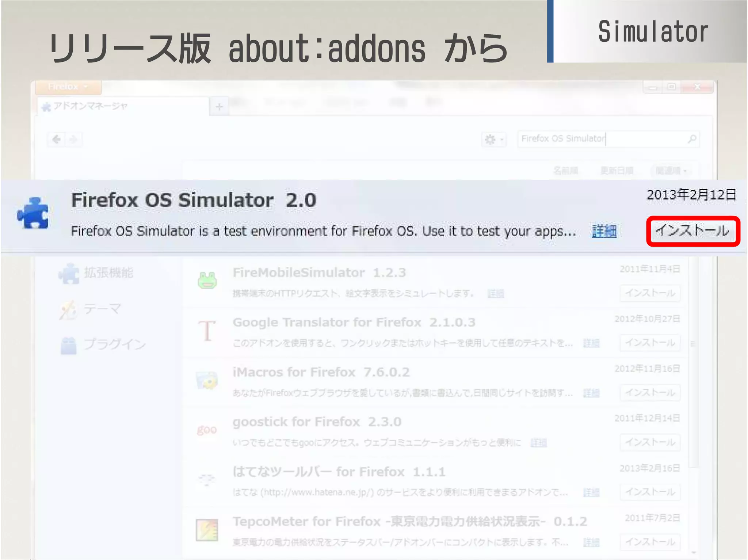Open details link for iMacros
748x560 pixels.
pos(591,393)
